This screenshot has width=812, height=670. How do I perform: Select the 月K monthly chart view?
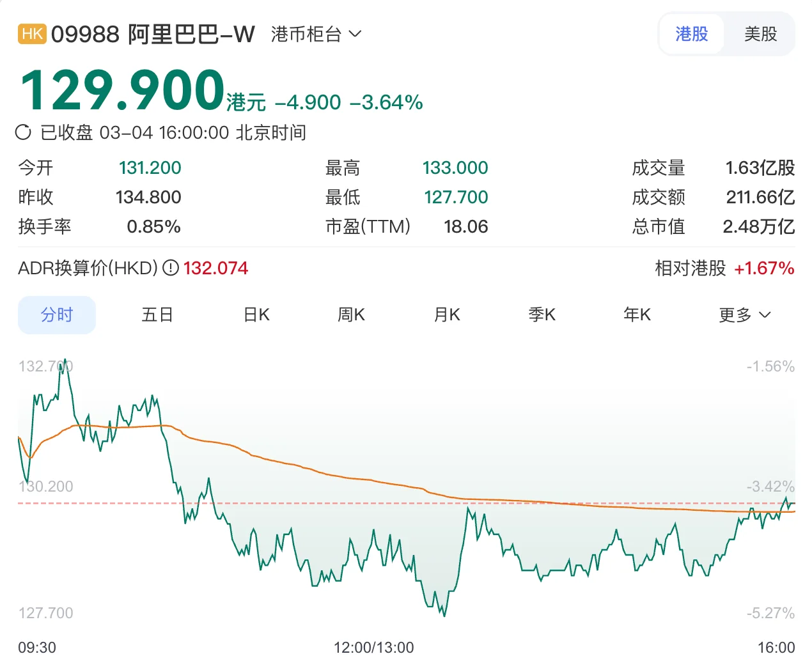pyautogui.click(x=446, y=315)
